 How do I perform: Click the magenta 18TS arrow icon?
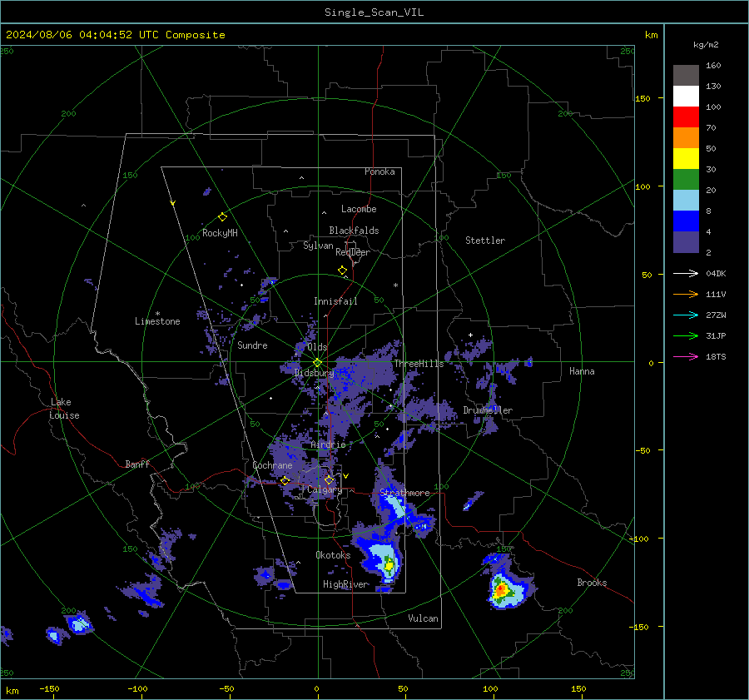[686, 356]
